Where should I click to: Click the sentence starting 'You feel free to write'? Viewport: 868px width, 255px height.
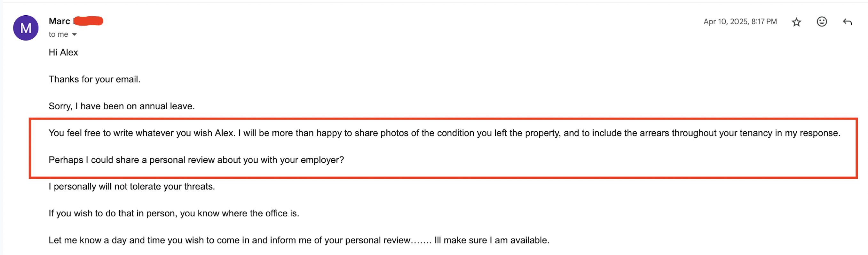pos(141,133)
